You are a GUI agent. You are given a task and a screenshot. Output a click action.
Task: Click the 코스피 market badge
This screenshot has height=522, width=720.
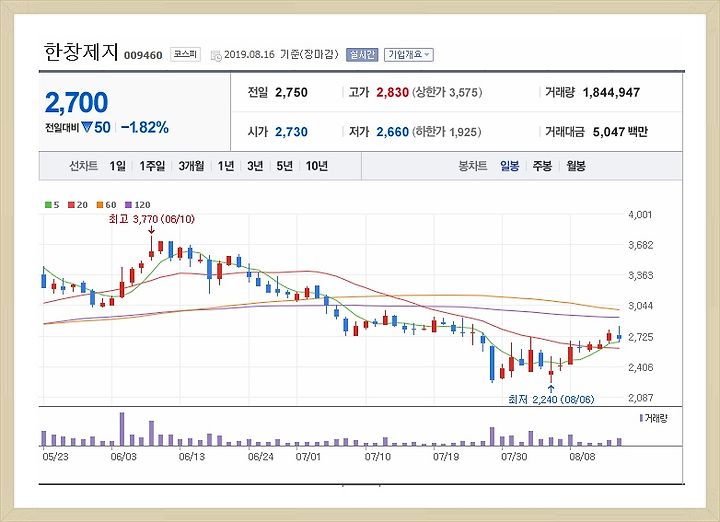pos(185,54)
